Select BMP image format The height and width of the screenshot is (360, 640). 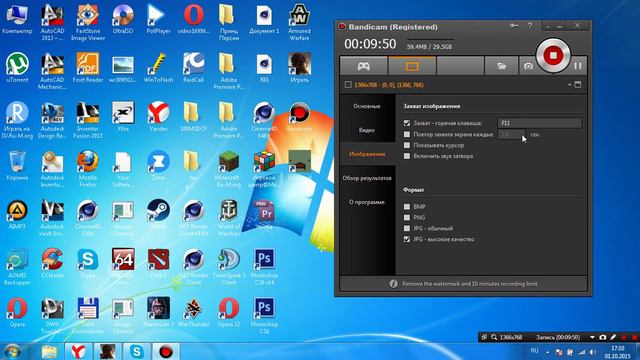click(407, 207)
